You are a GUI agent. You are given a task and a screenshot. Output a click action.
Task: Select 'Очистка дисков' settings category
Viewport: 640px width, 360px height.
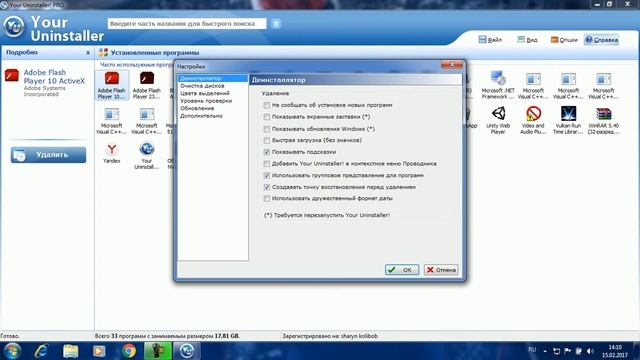(x=202, y=86)
